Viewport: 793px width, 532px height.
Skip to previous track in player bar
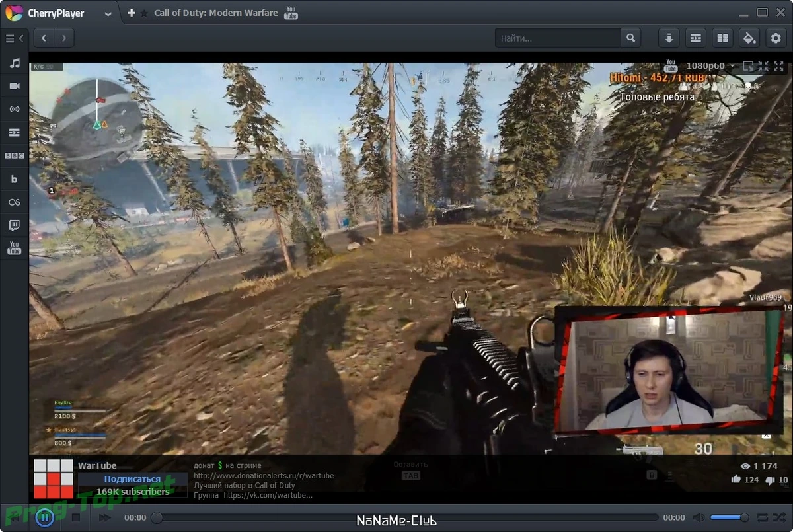click(14, 518)
